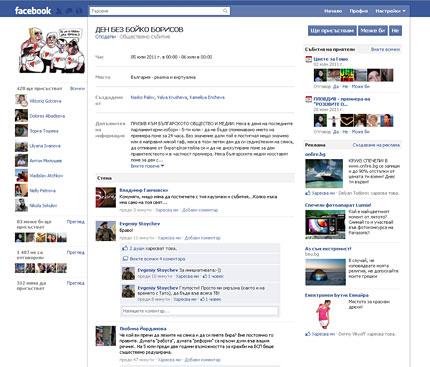The width and height of the screenshot is (430, 367).
Task: Open the friend requests icon beside the logo
Action: point(59,11)
